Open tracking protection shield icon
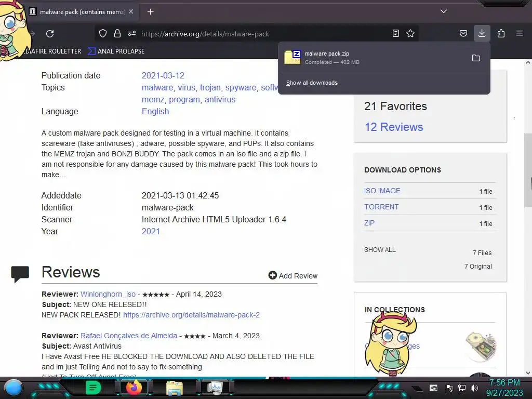Image resolution: width=532 pixels, height=399 pixels. coord(103,33)
